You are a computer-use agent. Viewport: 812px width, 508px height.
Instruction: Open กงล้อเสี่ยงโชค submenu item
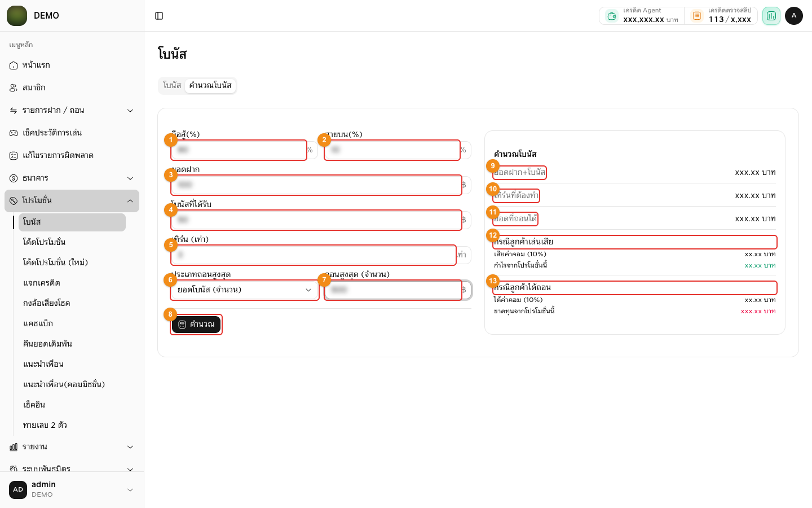pyautogui.click(x=72, y=303)
